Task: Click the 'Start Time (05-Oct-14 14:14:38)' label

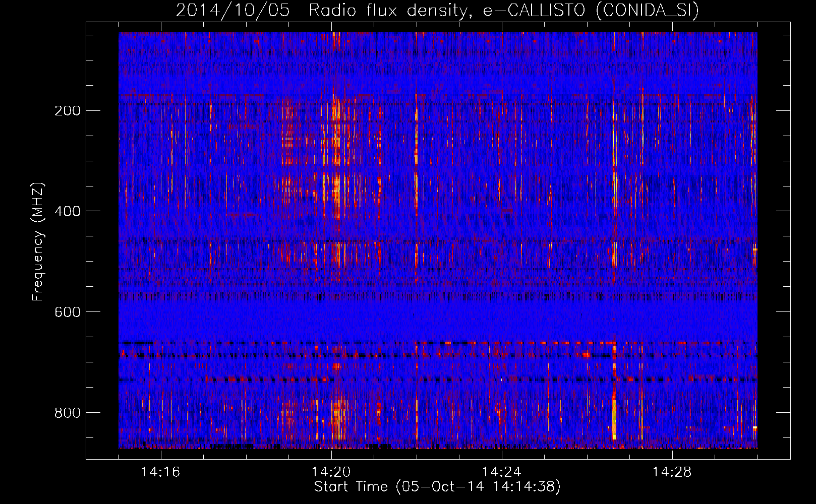Action: pyautogui.click(x=437, y=487)
